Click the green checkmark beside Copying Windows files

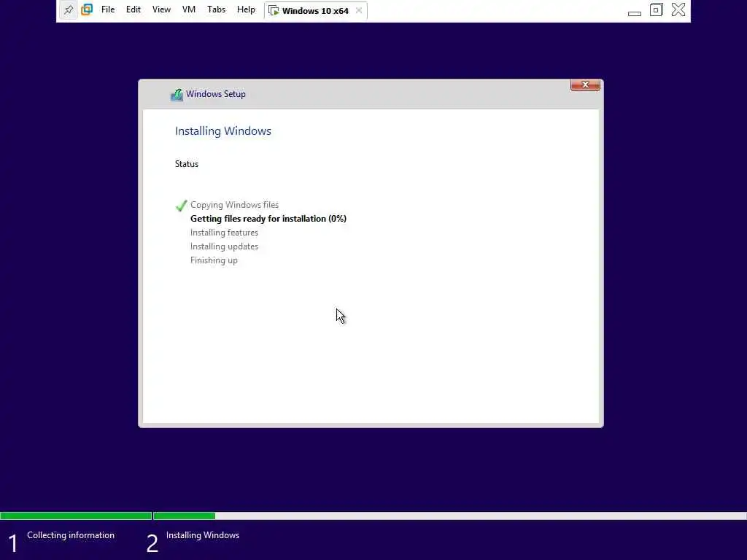click(x=181, y=206)
